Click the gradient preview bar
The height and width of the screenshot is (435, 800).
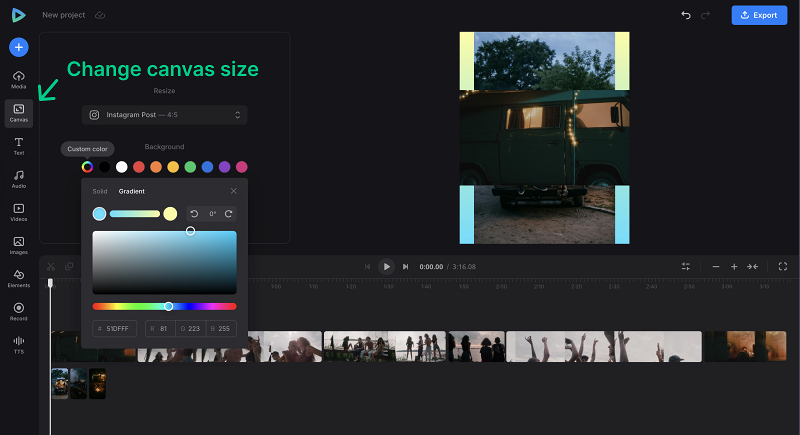coord(135,214)
